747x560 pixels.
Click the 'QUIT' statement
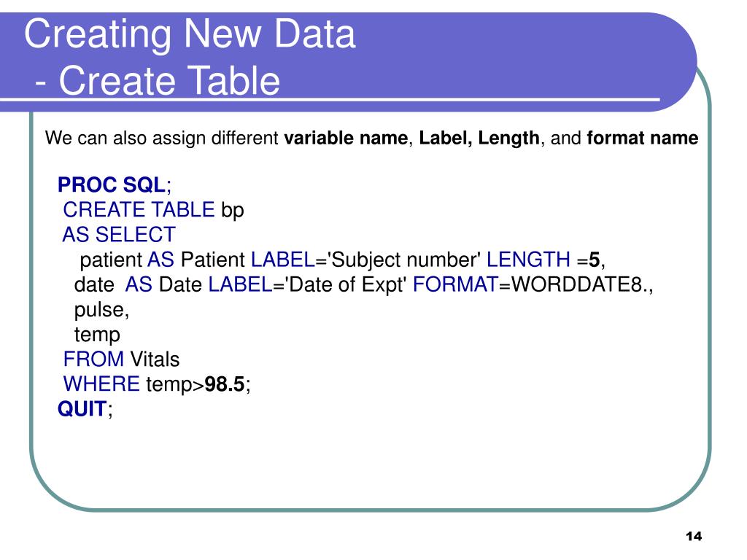[82, 409]
